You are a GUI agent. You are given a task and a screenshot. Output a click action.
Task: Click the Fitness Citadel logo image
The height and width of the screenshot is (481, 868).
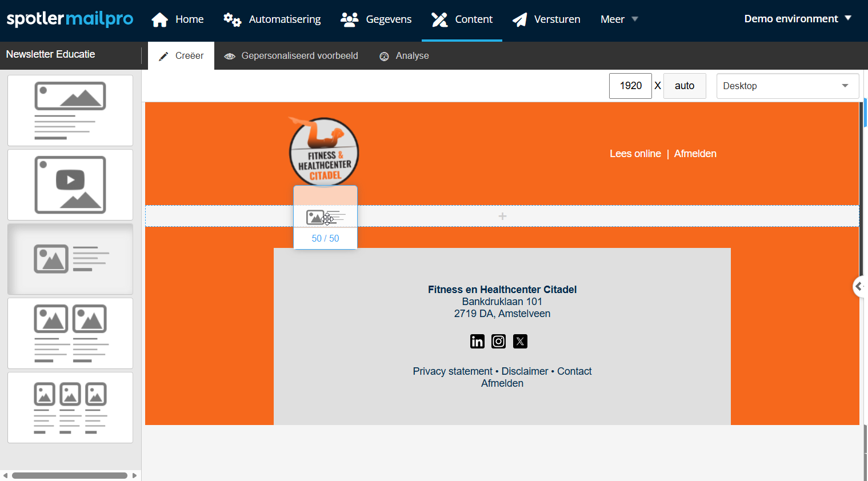pyautogui.click(x=324, y=151)
